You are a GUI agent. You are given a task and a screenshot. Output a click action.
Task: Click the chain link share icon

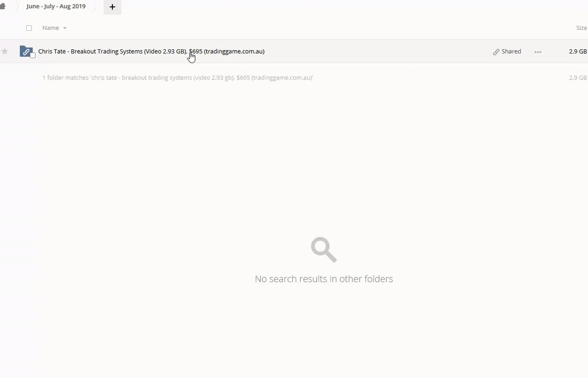(496, 52)
